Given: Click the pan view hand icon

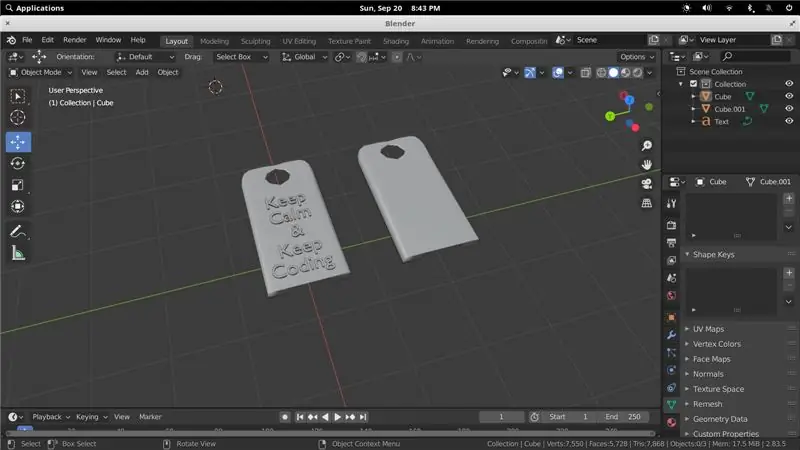Looking at the screenshot, I should 647,165.
